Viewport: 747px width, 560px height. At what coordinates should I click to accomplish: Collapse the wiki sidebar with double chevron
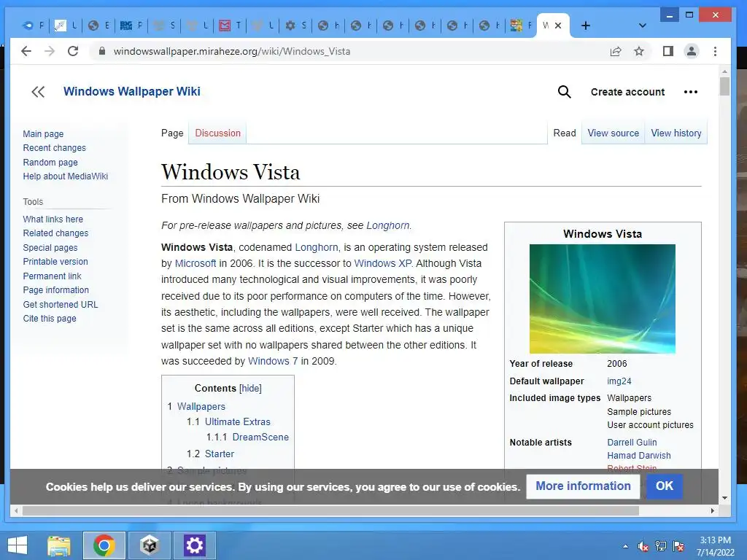[x=38, y=92]
